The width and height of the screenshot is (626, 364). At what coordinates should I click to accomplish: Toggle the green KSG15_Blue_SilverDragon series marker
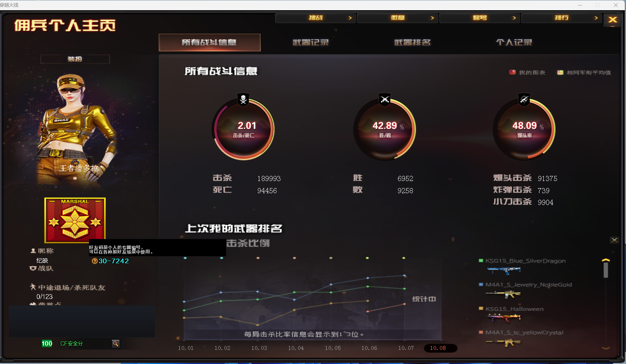(x=481, y=261)
